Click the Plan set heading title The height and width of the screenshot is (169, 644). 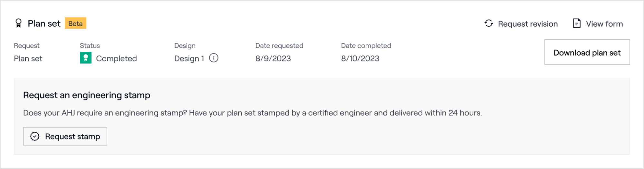[44, 23]
